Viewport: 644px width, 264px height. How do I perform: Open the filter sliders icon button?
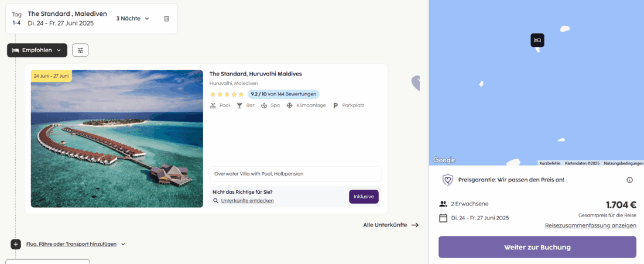click(80, 50)
